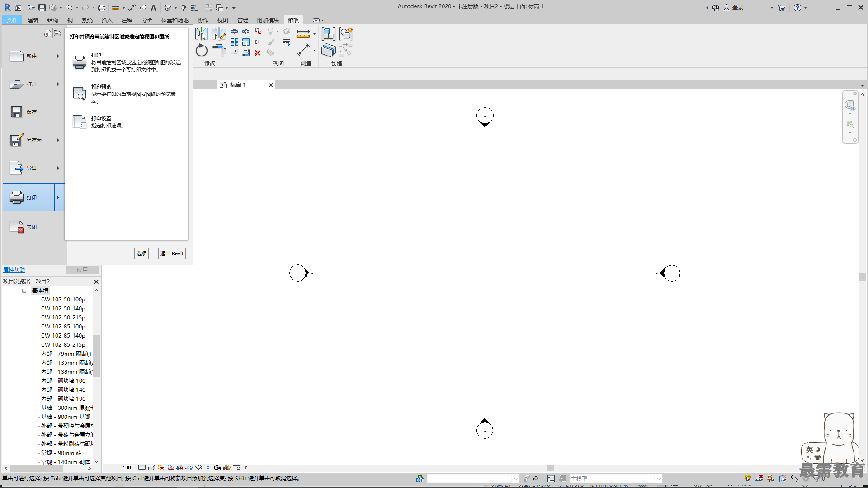Click the Unpin tool icon
This screenshot has width=868, height=488.
point(258,31)
